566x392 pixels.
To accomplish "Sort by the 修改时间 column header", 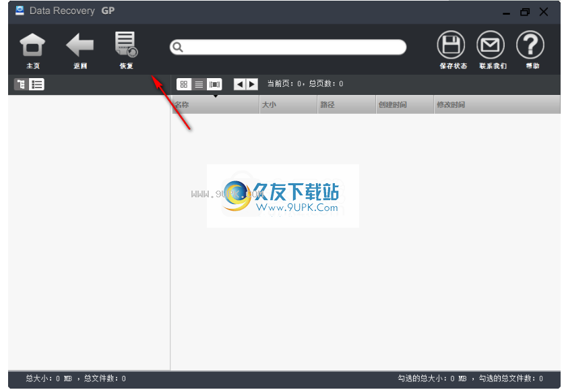I will click(x=497, y=104).
